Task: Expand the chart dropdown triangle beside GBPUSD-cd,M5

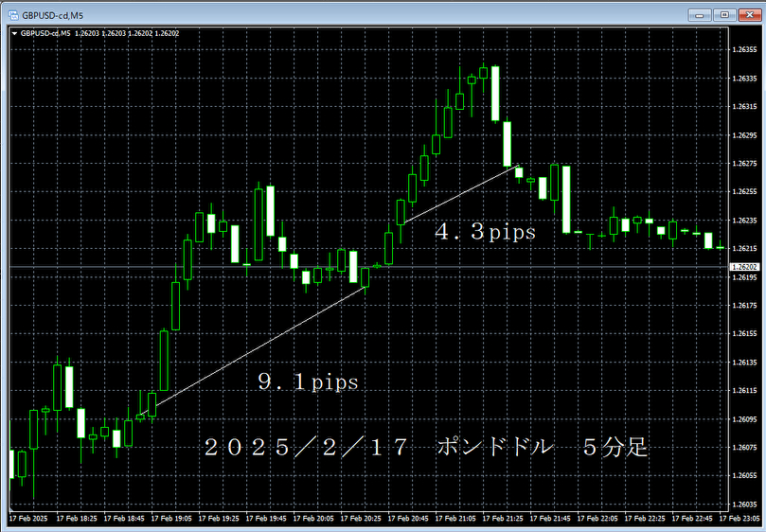Action: point(14,34)
